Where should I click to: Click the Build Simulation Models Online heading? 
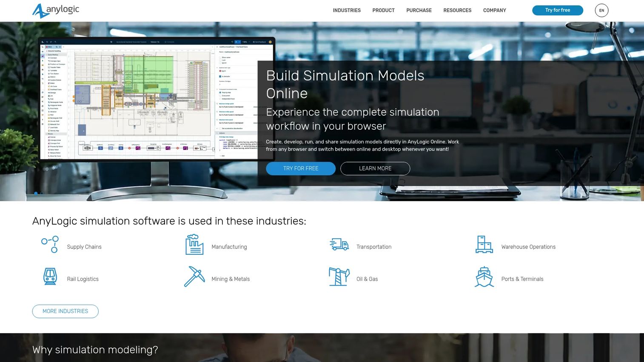pyautogui.click(x=345, y=84)
